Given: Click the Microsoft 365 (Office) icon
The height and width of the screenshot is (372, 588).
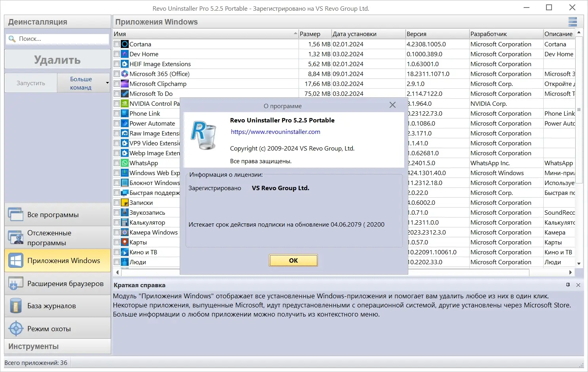Looking at the screenshot, I should [x=125, y=74].
